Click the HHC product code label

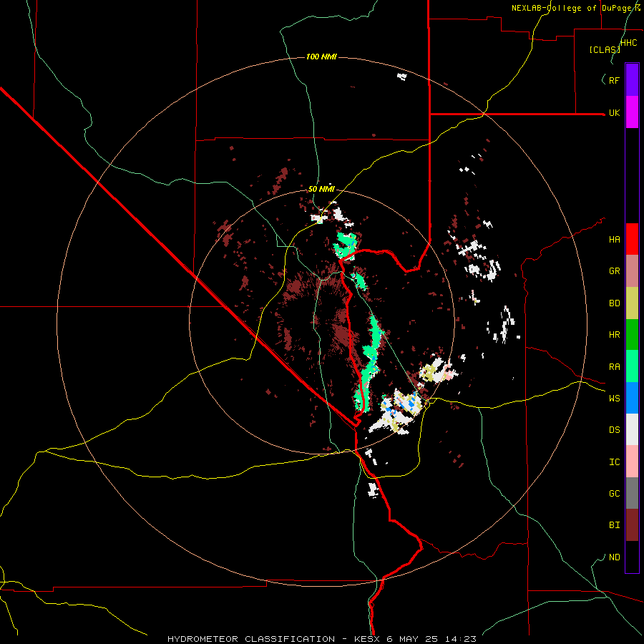point(629,43)
